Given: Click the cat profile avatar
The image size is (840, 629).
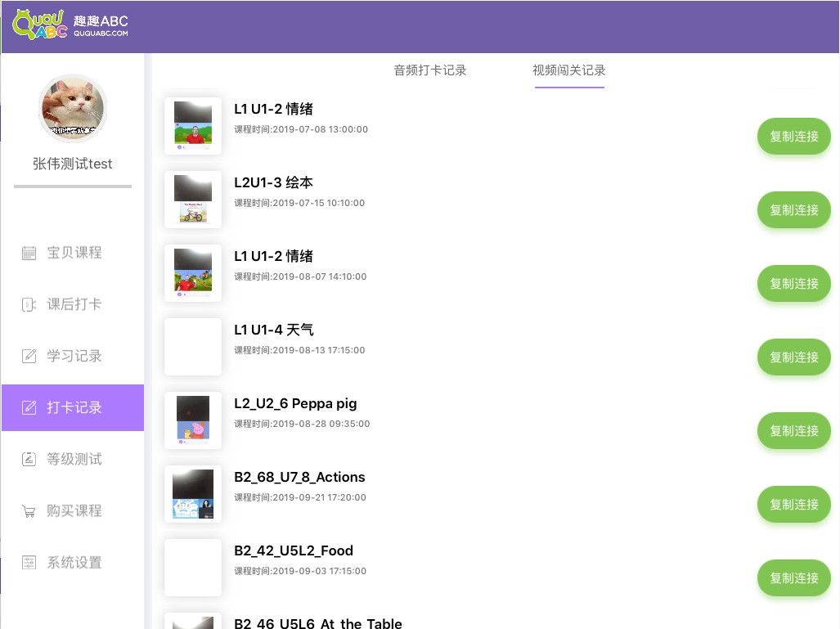Looking at the screenshot, I should tap(73, 109).
